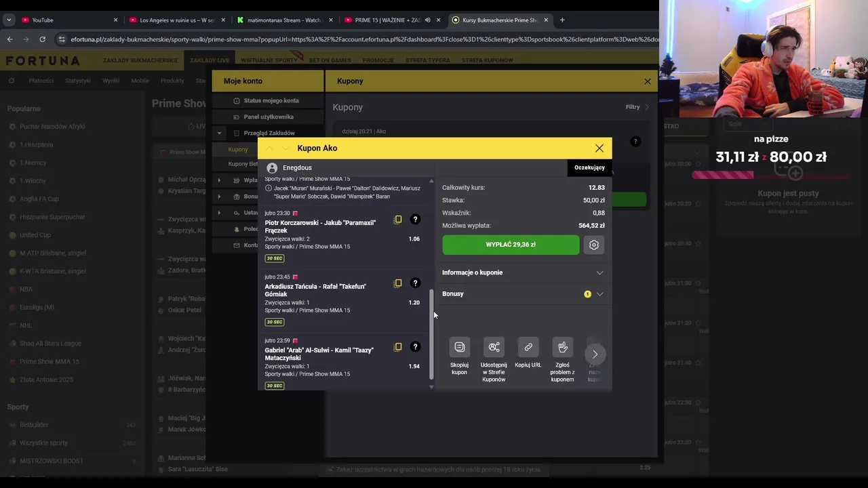868x488 pixels.
Task: Open BET ON GAMES menu item
Action: click(330, 60)
